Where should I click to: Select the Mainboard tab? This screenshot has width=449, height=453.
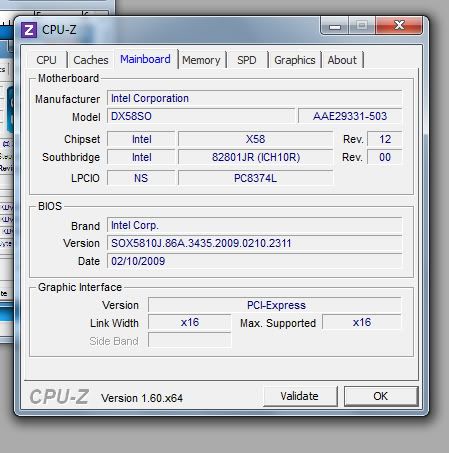[x=145, y=59]
